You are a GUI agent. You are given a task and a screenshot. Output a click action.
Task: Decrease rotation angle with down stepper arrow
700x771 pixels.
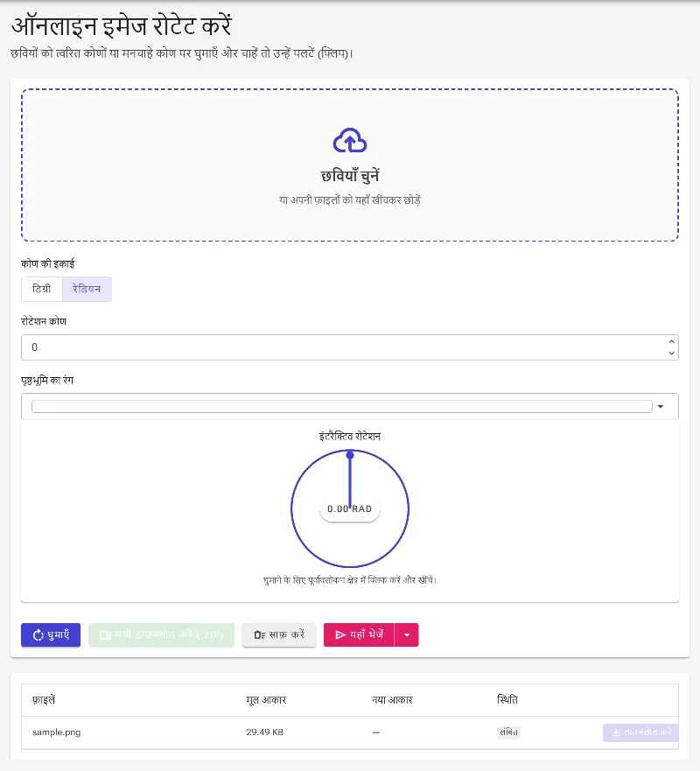coord(671,353)
